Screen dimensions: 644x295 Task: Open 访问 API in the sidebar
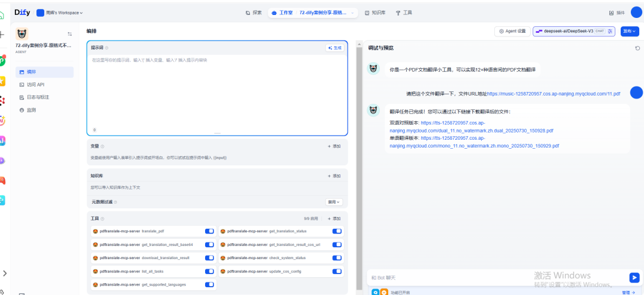(x=44, y=85)
